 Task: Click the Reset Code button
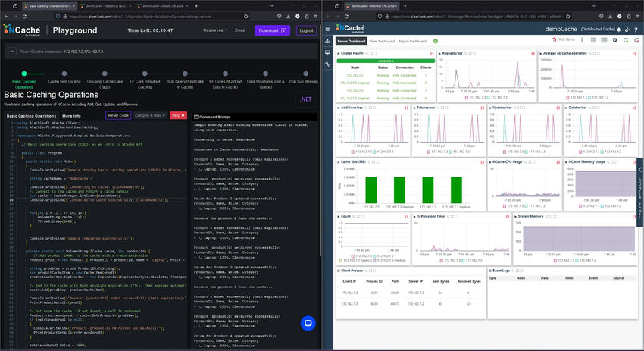(x=117, y=115)
